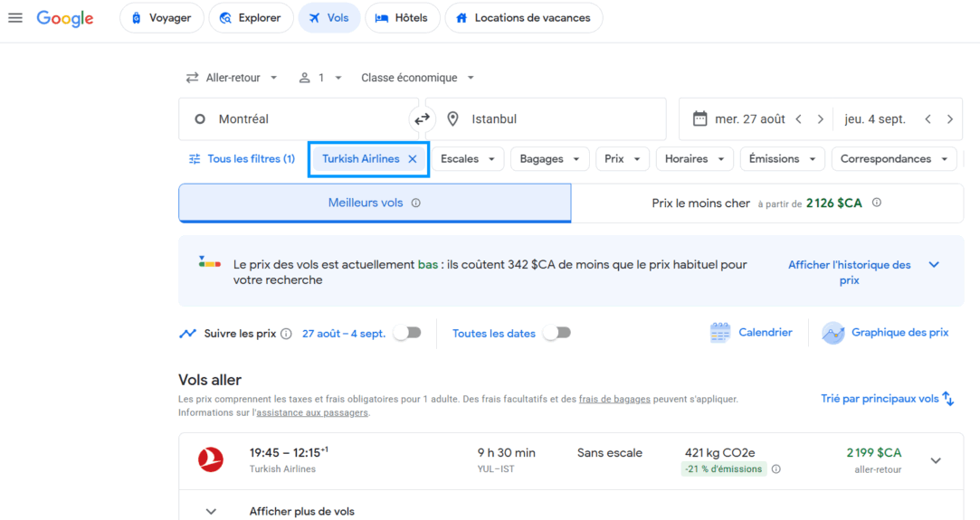Remove the Turkish Airlines filter
This screenshot has height=520, width=980.
(413, 159)
